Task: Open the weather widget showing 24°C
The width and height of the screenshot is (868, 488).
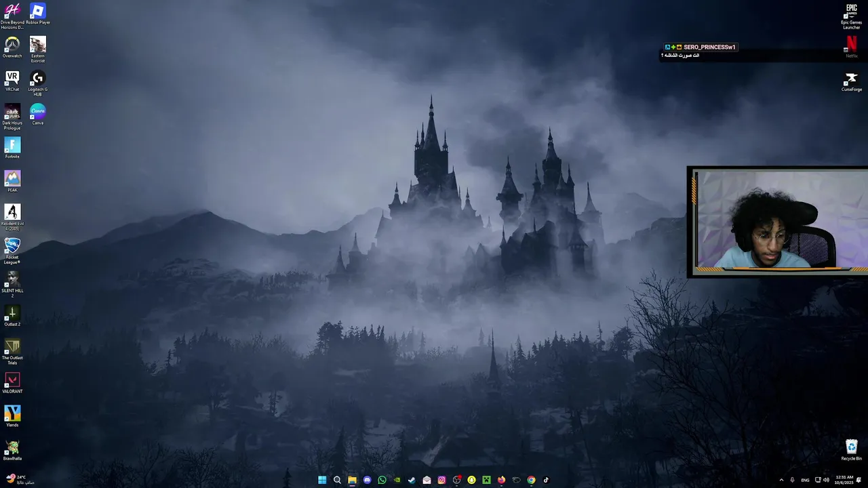Action: pos(20,480)
